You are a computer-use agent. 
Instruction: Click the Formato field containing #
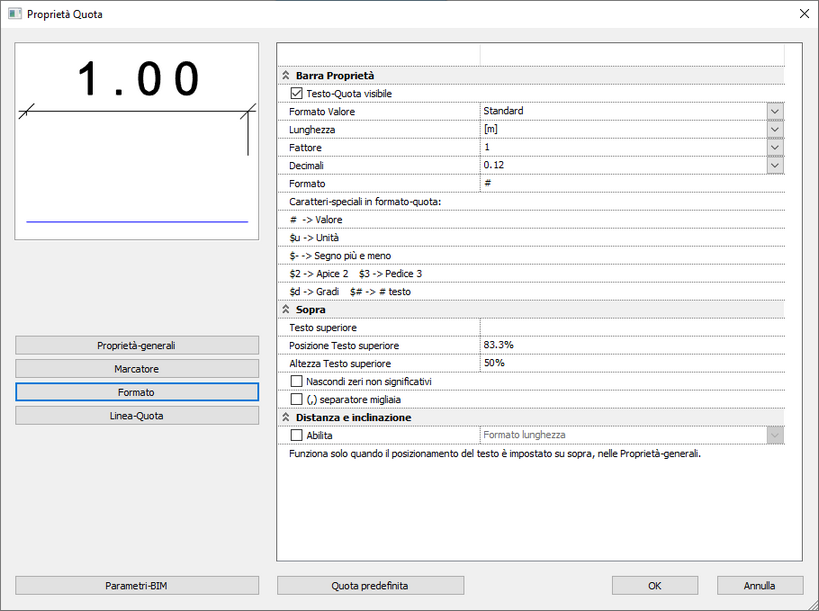[x=632, y=183]
